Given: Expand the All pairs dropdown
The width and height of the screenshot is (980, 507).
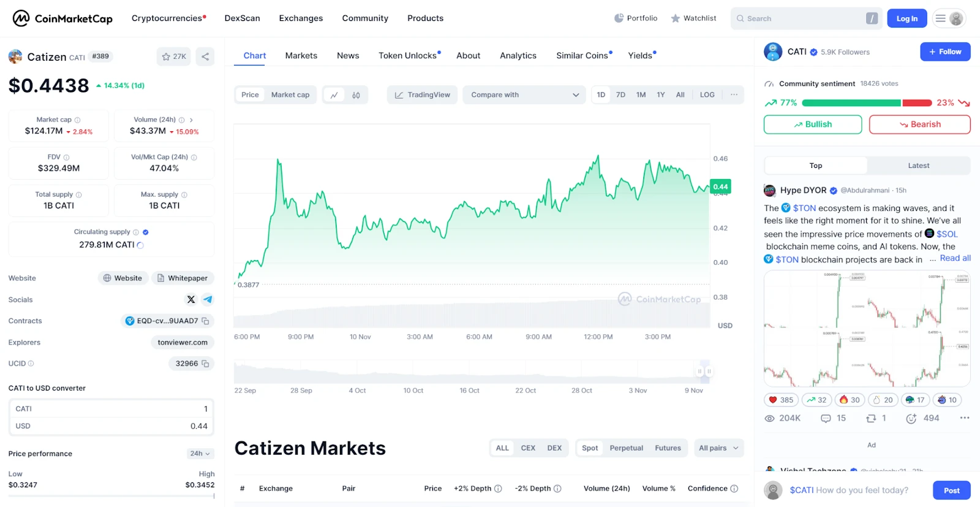Looking at the screenshot, I should click(718, 448).
